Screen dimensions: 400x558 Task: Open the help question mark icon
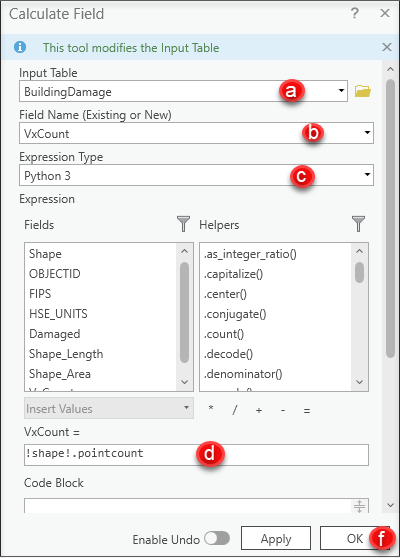tap(354, 14)
